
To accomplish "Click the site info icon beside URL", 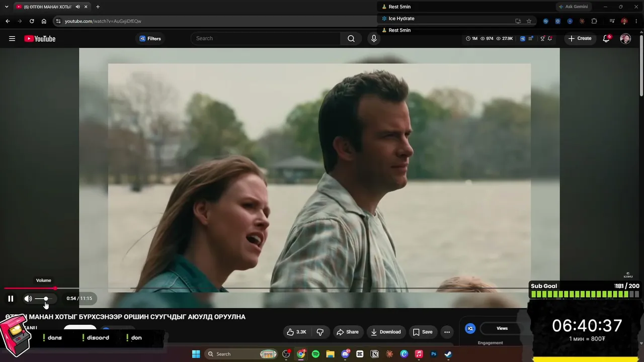I will click(58, 21).
